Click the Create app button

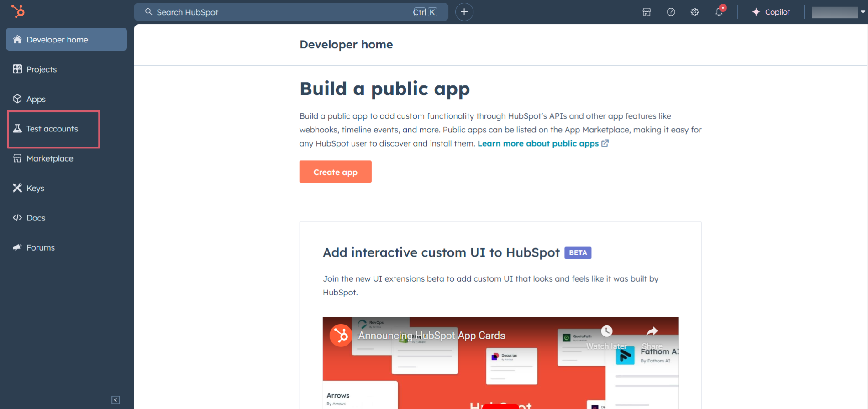335,172
